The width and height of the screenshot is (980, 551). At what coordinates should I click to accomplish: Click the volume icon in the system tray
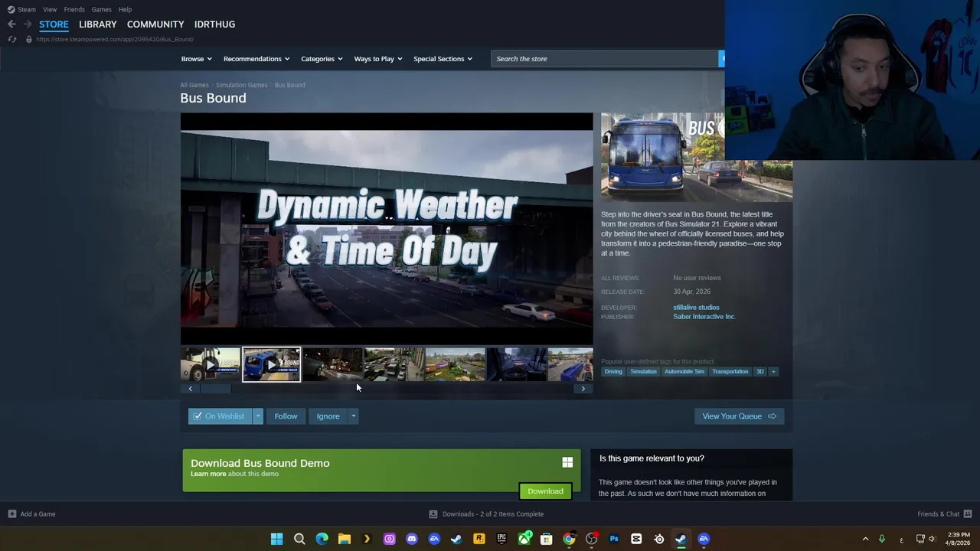click(932, 539)
